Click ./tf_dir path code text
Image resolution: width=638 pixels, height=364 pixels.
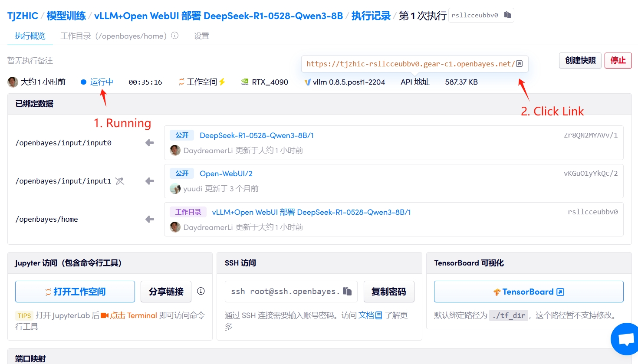pyautogui.click(x=509, y=315)
